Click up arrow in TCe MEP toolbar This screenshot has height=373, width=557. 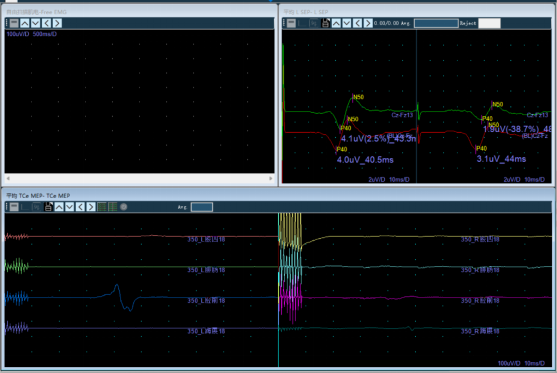click(x=59, y=207)
